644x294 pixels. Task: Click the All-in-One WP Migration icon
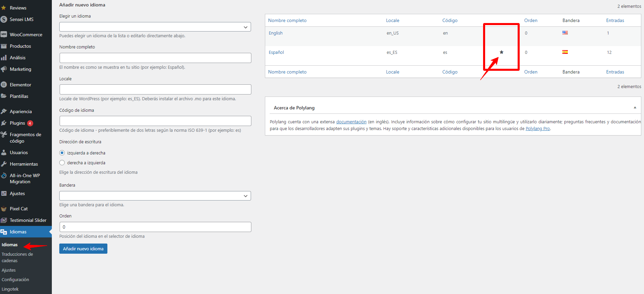(4, 175)
